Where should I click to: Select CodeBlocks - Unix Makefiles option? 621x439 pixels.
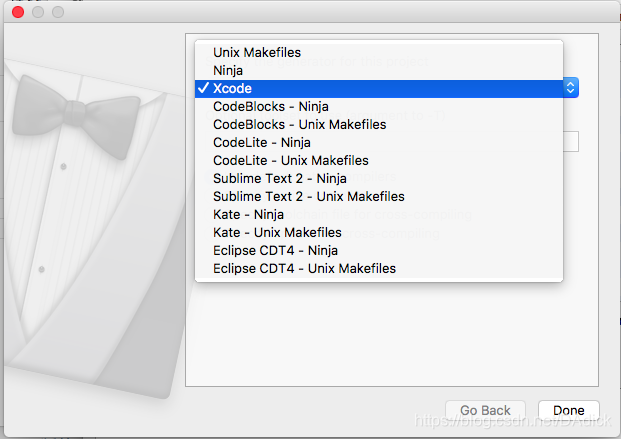click(379, 124)
